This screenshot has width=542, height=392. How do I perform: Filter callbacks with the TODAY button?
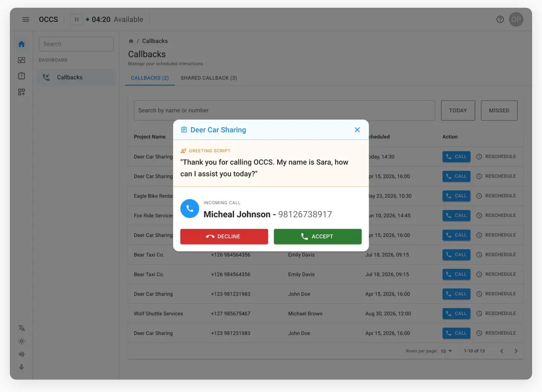coord(458,110)
